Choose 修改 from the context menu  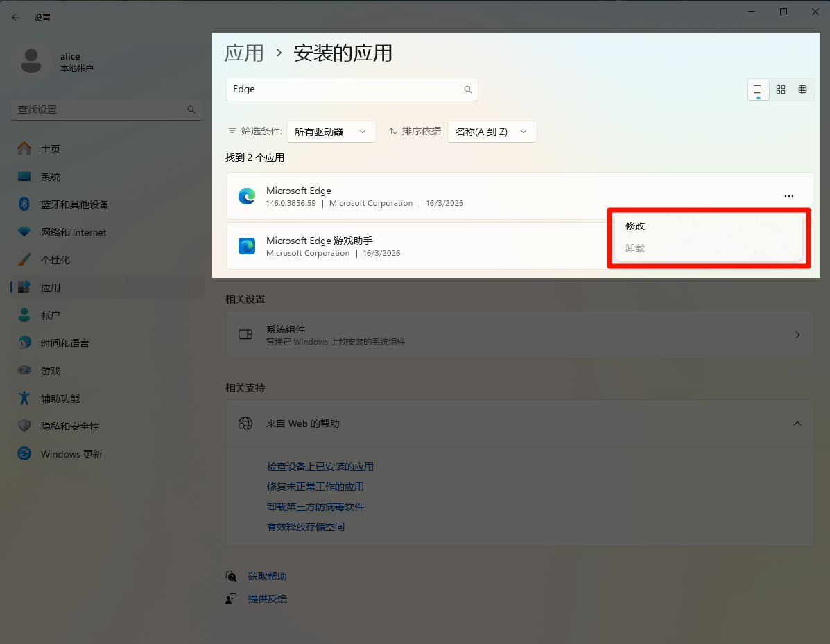[709, 226]
